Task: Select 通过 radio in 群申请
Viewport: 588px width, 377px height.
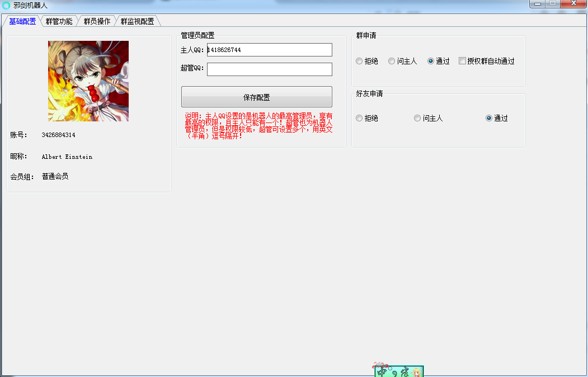Action: [x=431, y=61]
